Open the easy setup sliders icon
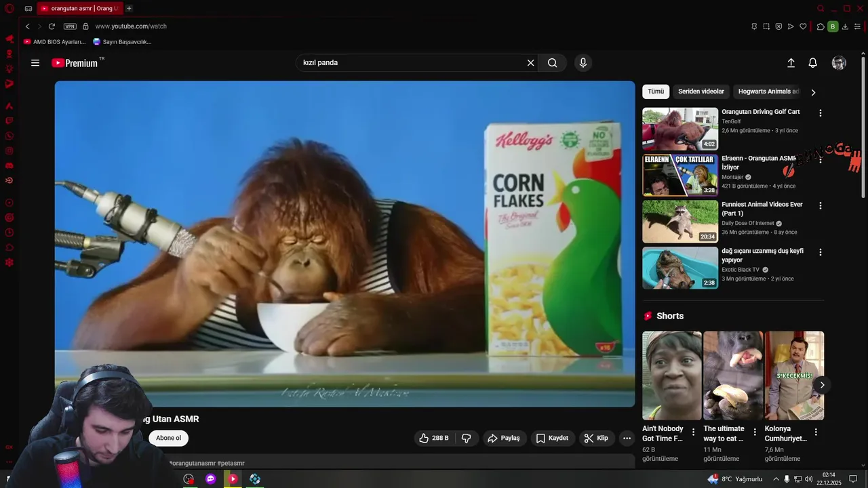 pyautogui.click(x=857, y=26)
